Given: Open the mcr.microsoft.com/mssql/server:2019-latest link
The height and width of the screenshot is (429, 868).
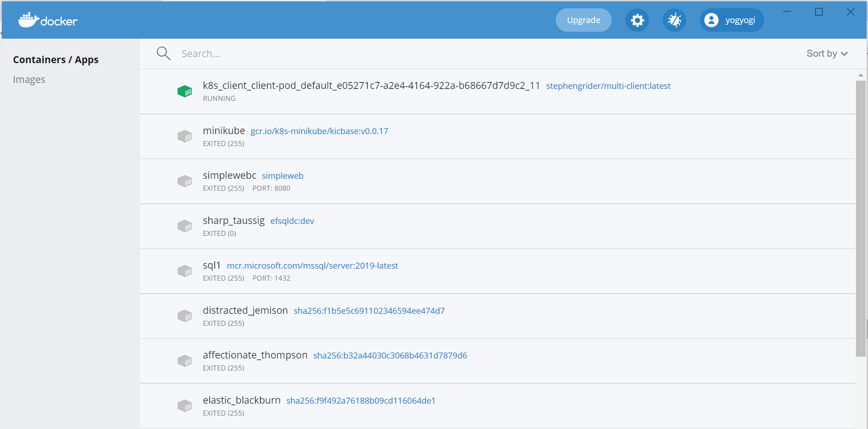Looking at the screenshot, I should point(312,266).
